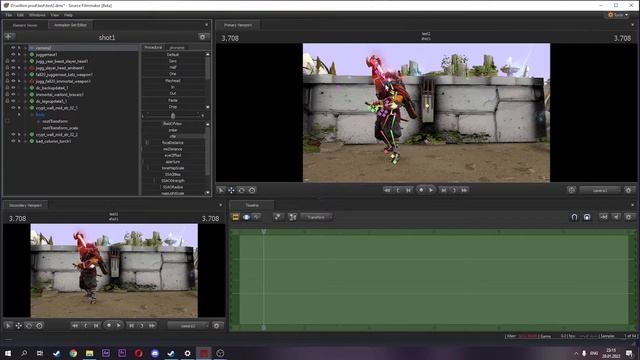Add animation set with plus button

point(9,37)
